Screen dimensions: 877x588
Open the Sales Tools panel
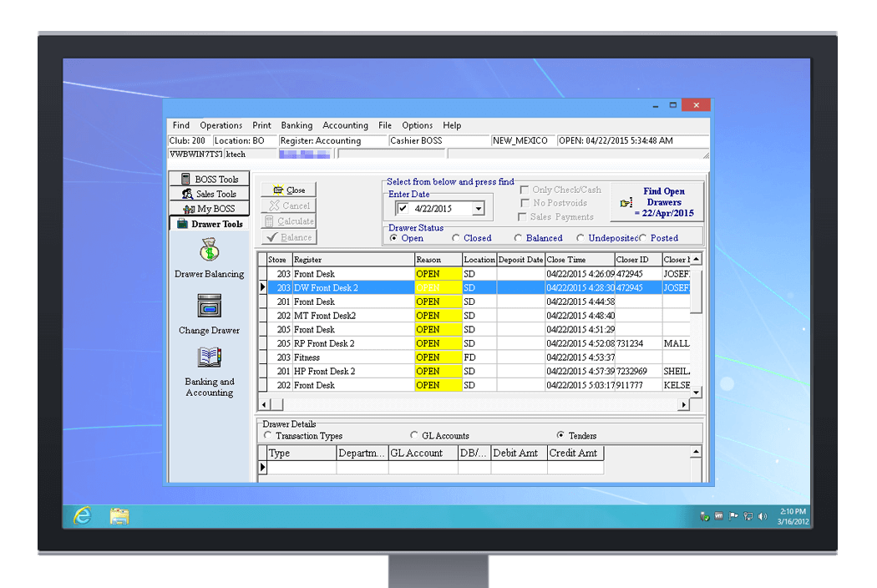(x=209, y=194)
